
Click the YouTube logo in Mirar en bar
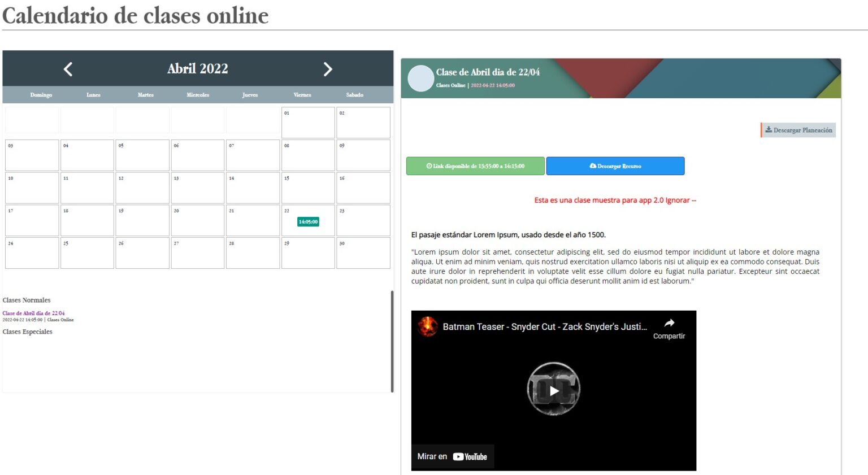pyautogui.click(x=471, y=456)
